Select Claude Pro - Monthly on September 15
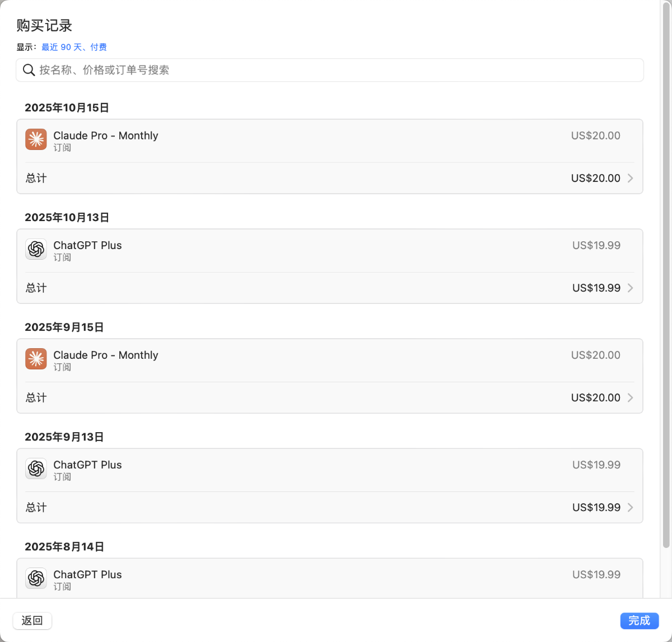The image size is (672, 642). pos(106,355)
